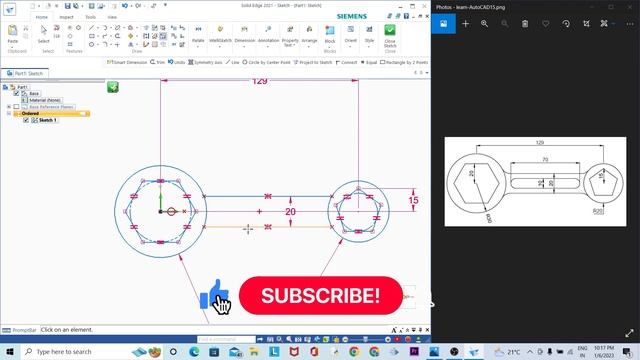Click the Redo arrow in the title bar toolbar

[x=138, y=6]
